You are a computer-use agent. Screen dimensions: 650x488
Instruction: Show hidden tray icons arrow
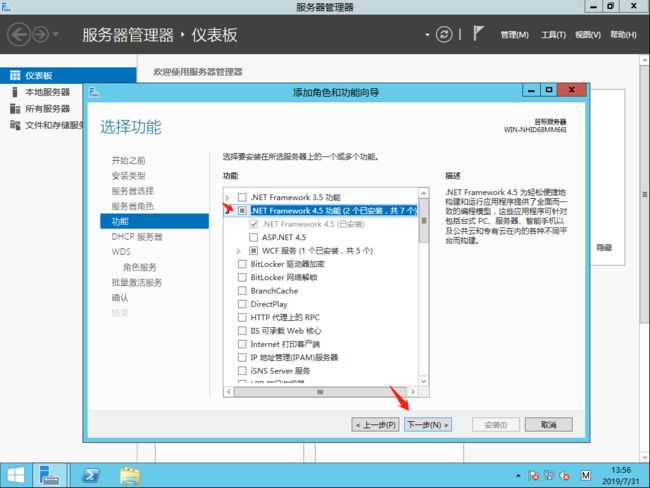tap(518, 476)
